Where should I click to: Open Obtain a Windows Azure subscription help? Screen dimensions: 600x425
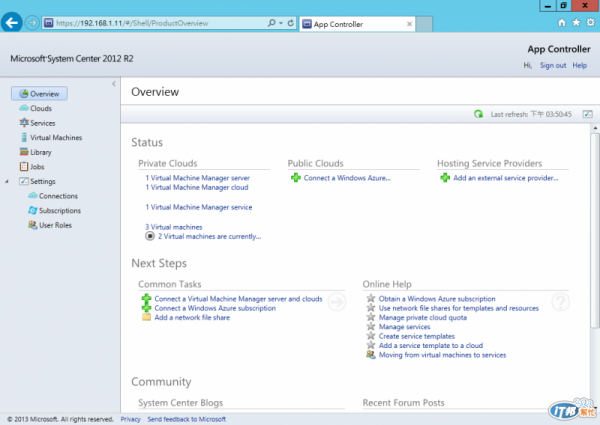tap(437, 299)
